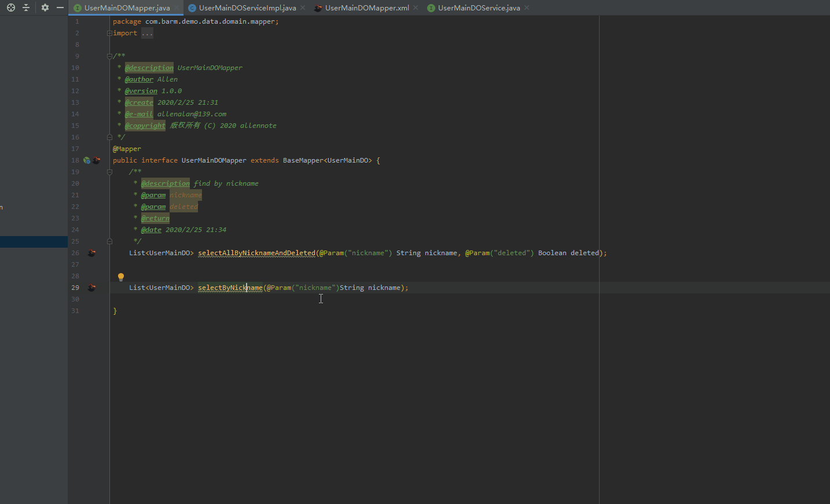Click the @date tag on line 24
This screenshot has height=504, width=830.
tap(151, 230)
